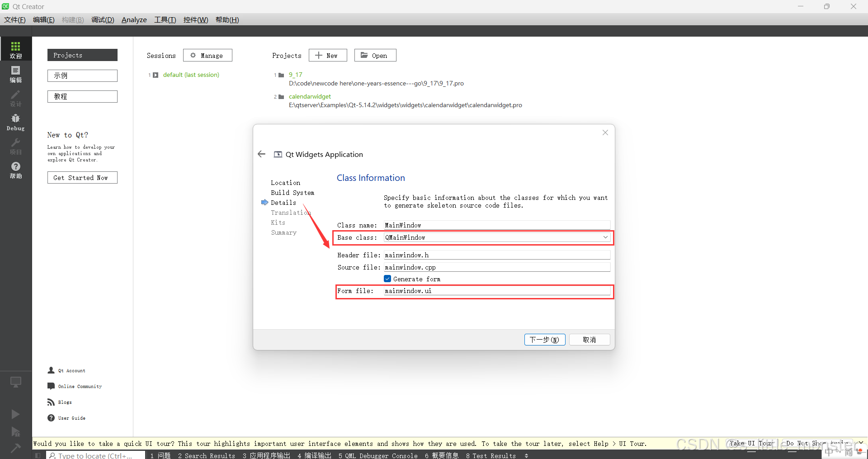Open the default (last session) link
This screenshot has width=868, height=459.
pyautogui.click(x=191, y=75)
